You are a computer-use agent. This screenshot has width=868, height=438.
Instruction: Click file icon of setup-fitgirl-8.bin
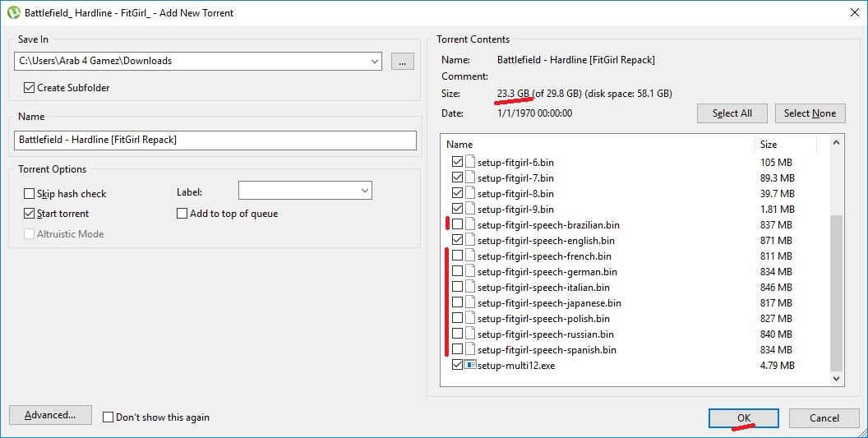click(470, 192)
